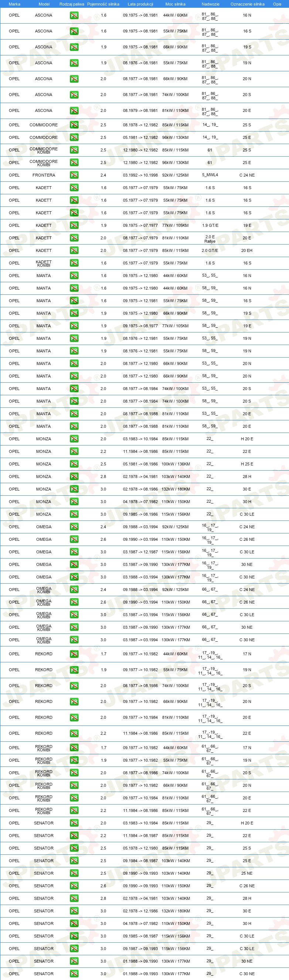The width and height of the screenshot is (289, 980).
Task: Click fuel icon in Senator 25 S row
Action: click(74, 848)
